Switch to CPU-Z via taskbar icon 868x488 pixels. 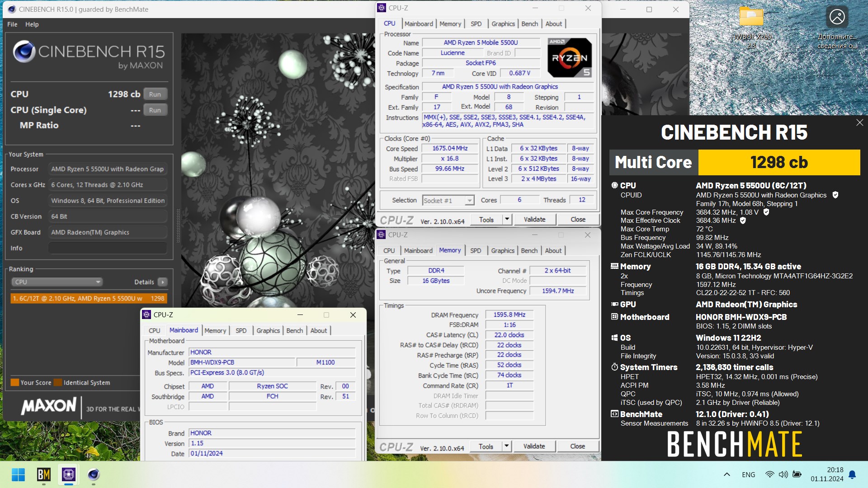pos(69,474)
